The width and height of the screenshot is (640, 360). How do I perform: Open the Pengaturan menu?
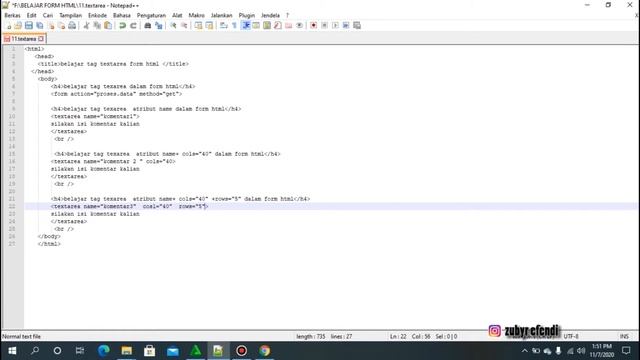pyautogui.click(x=151, y=15)
